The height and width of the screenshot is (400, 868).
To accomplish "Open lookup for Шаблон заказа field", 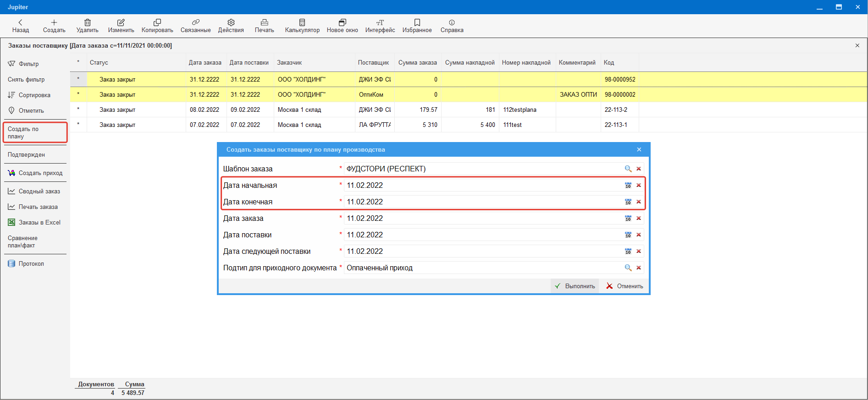I will point(628,169).
